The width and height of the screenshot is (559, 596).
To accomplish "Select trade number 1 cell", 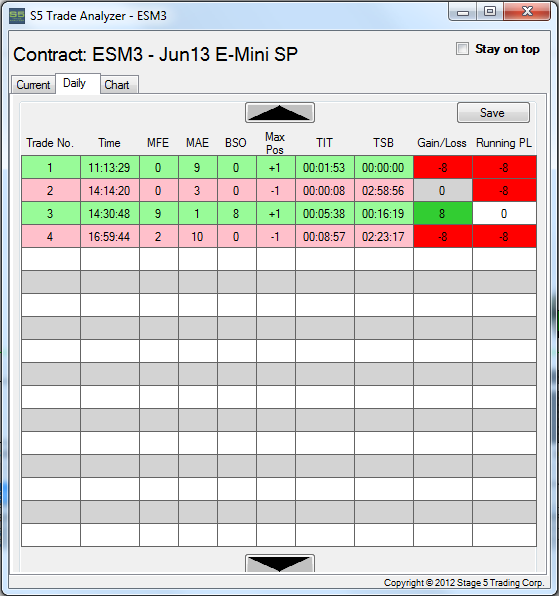I will [x=51, y=167].
